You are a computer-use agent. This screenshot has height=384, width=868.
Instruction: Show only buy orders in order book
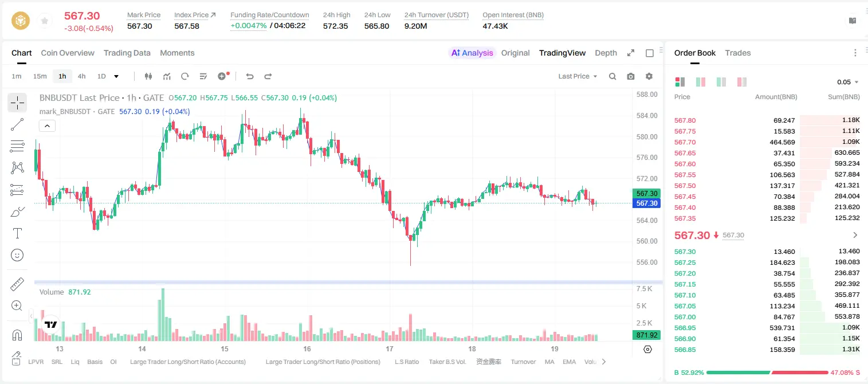pos(721,82)
